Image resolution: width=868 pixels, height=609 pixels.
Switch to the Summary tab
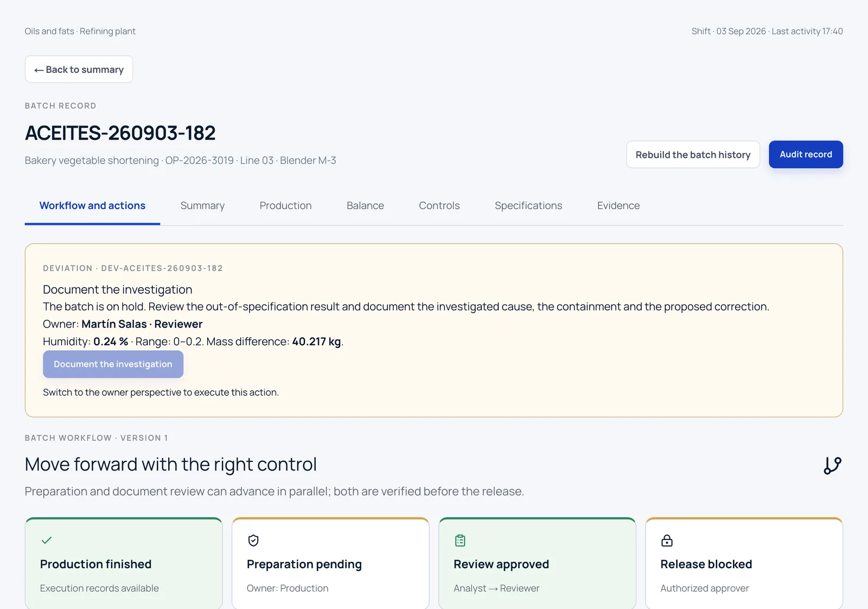click(x=202, y=206)
